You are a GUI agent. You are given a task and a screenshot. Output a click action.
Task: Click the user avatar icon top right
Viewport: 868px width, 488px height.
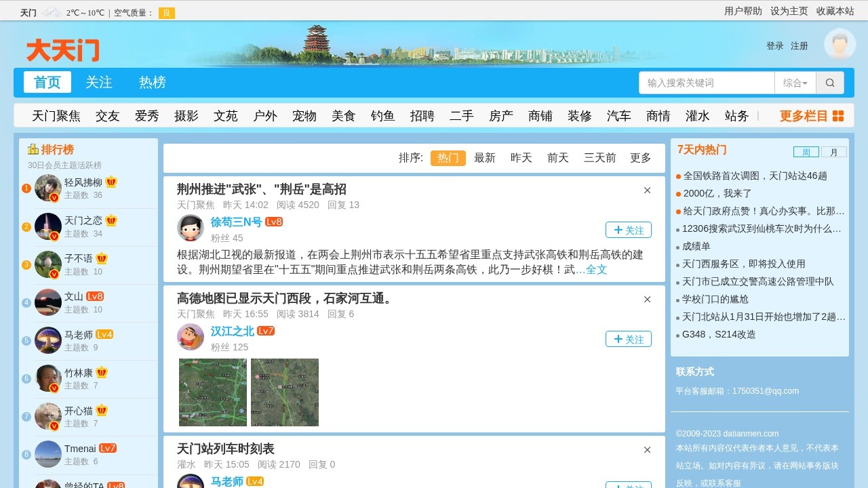coord(840,43)
